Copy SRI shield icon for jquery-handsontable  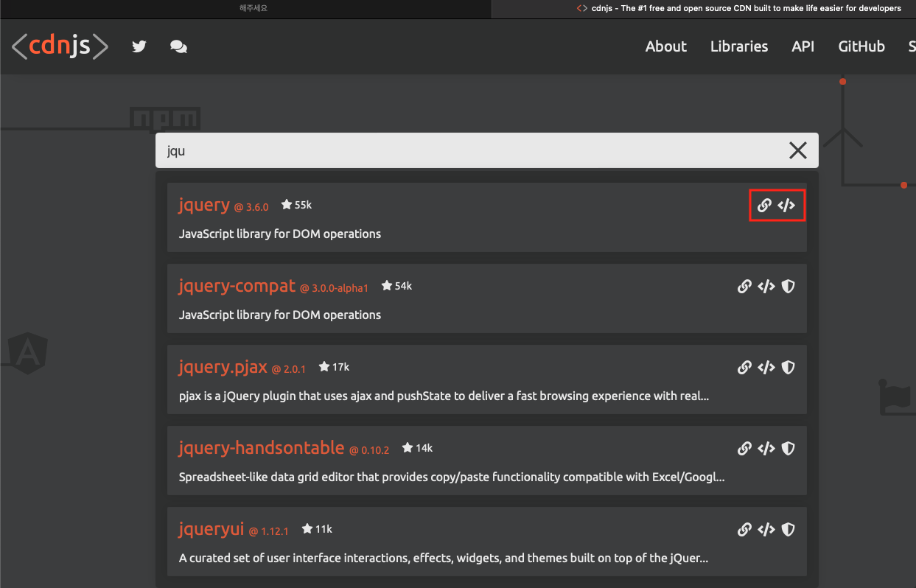point(788,448)
